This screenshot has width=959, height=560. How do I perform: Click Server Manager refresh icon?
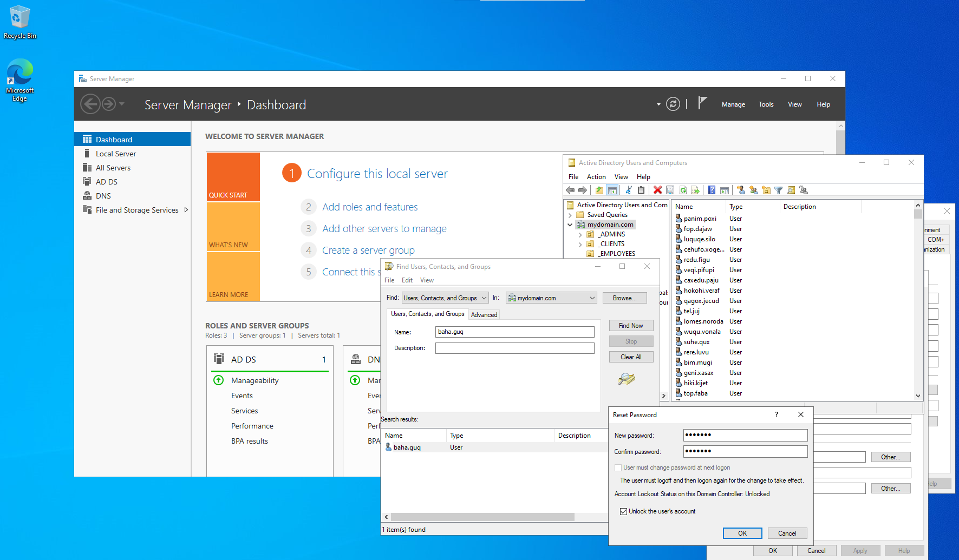point(673,104)
